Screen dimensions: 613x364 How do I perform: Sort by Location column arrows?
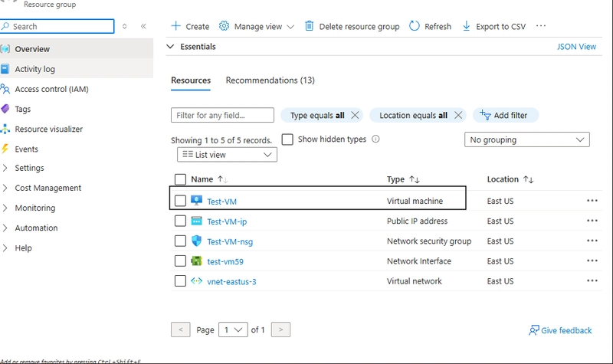[529, 179]
